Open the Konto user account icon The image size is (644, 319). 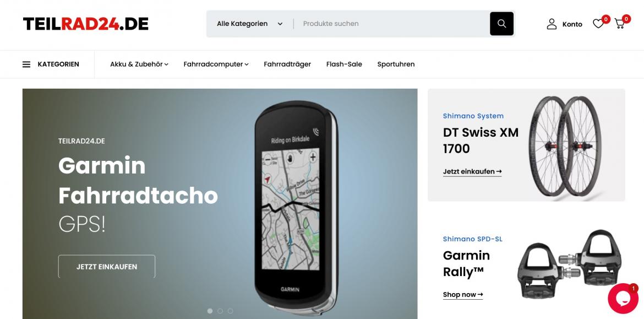(552, 24)
